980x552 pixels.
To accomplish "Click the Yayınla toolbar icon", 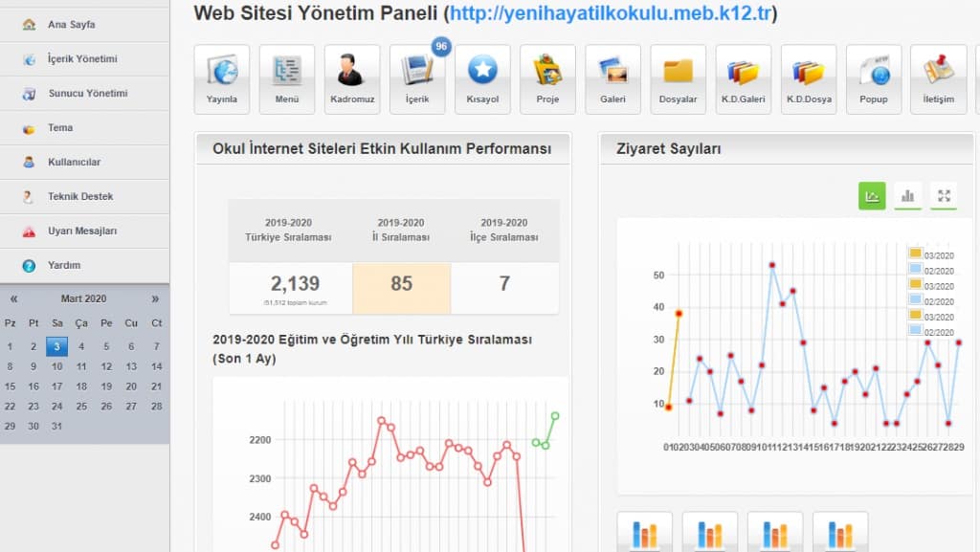I will [222, 78].
